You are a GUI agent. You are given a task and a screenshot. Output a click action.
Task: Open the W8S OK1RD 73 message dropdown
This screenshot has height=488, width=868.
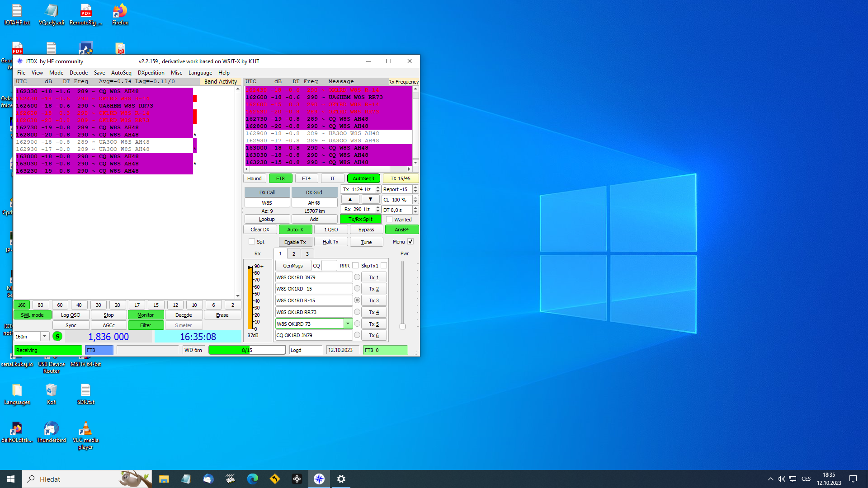click(x=348, y=324)
